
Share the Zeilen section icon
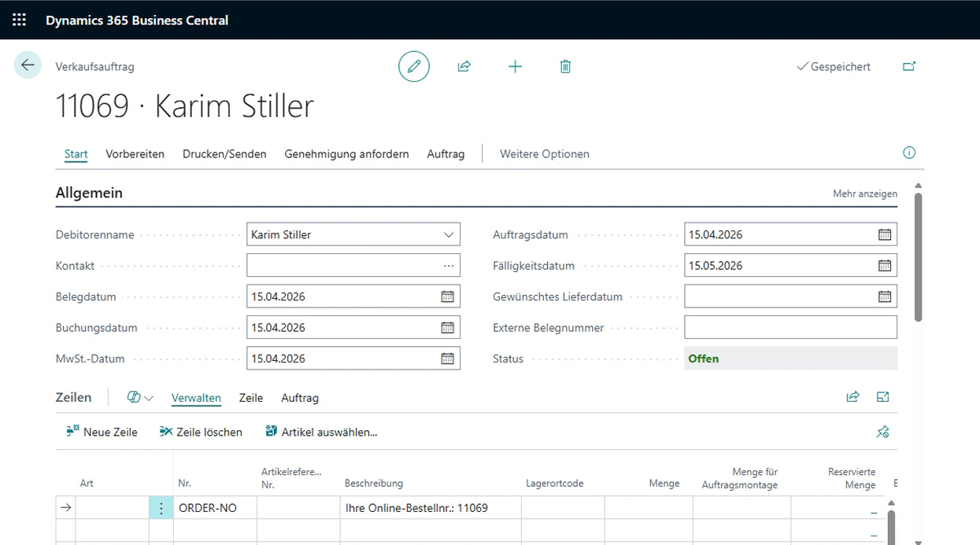click(852, 397)
